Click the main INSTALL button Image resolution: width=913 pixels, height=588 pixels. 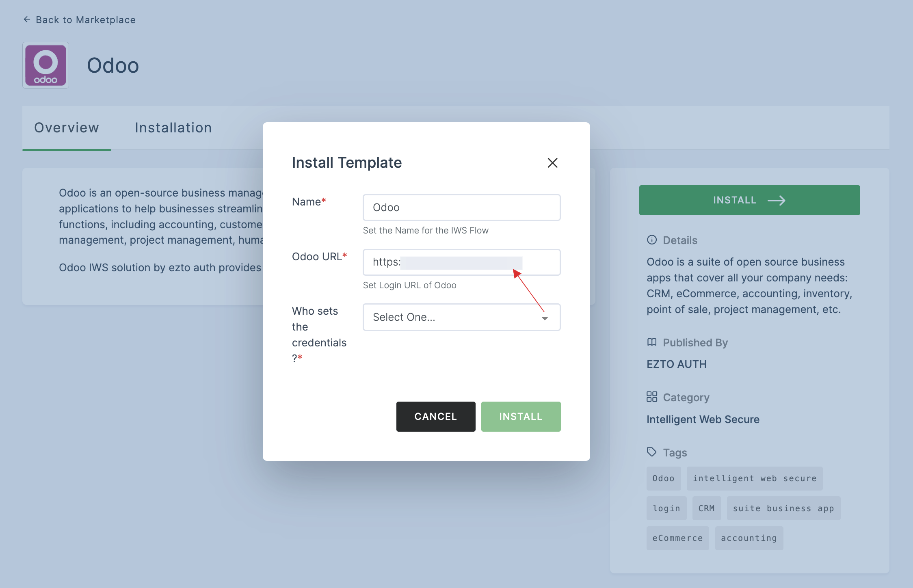click(x=749, y=199)
